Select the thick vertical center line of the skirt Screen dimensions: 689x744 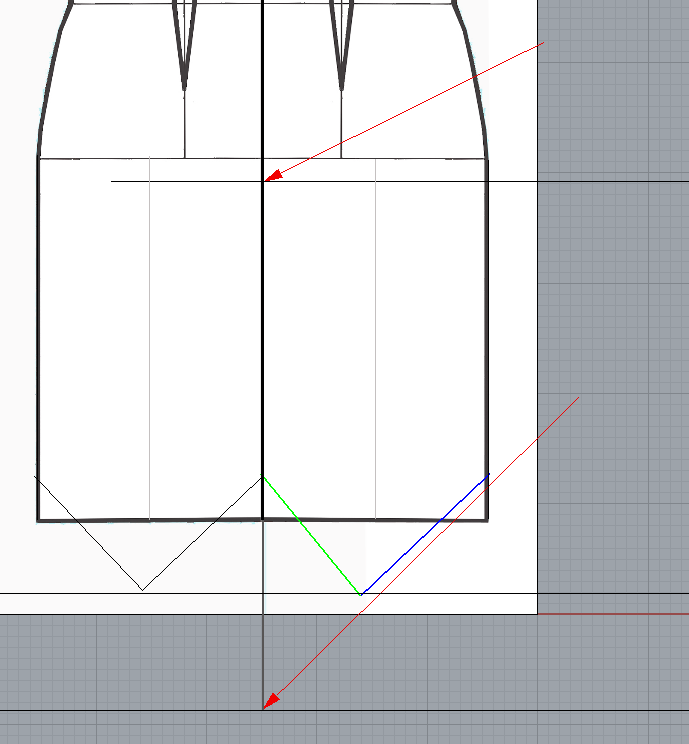point(262,260)
